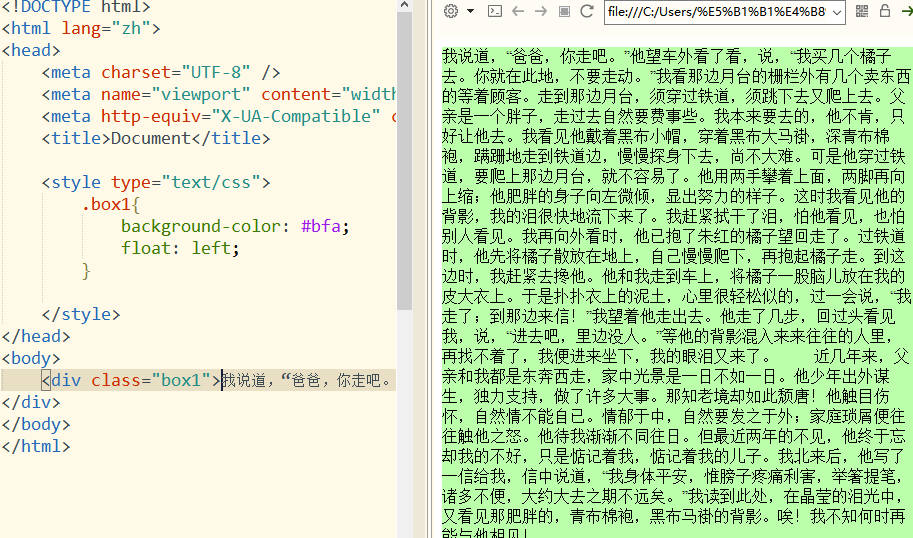
Task: Click the editor scrollbar up arrow
Action: pyautogui.click(x=405, y=5)
